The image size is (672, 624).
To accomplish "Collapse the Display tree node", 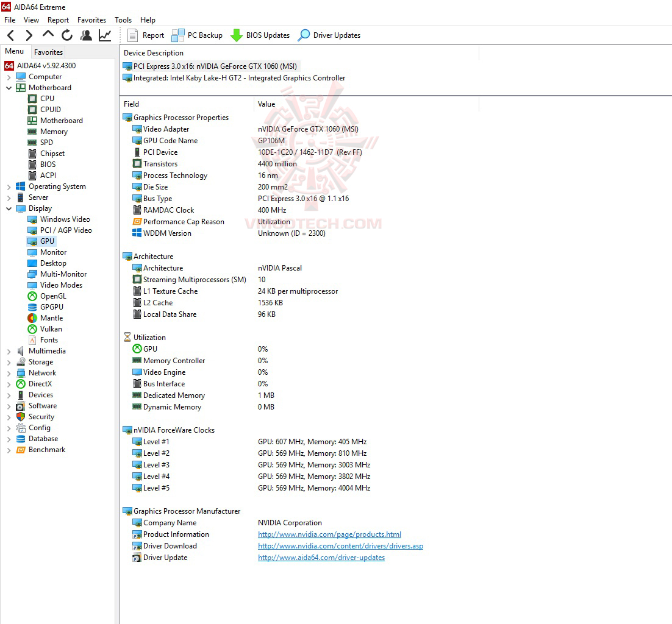I will (9, 208).
